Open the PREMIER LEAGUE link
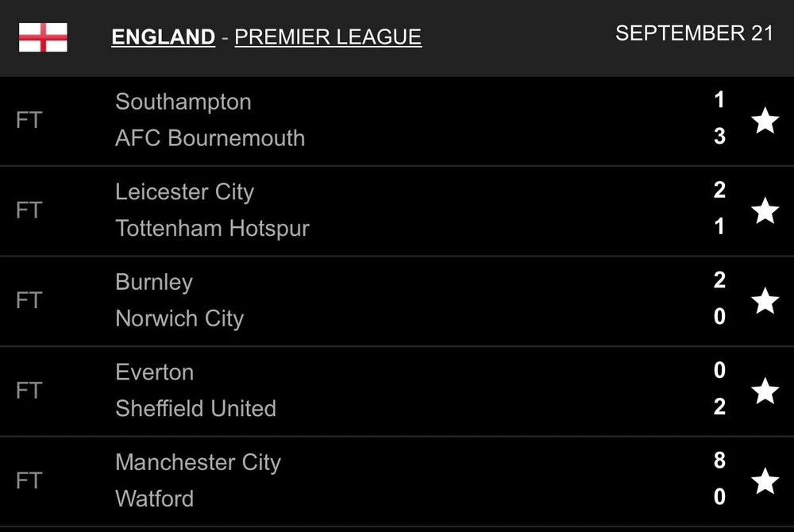Image resolution: width=794 pixels, height=532 pixels. pyautogui.click(x=328, y=37)
